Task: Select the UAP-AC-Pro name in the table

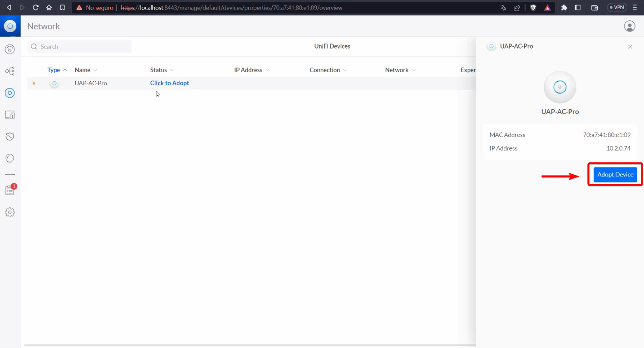Action: click(91, 83)
